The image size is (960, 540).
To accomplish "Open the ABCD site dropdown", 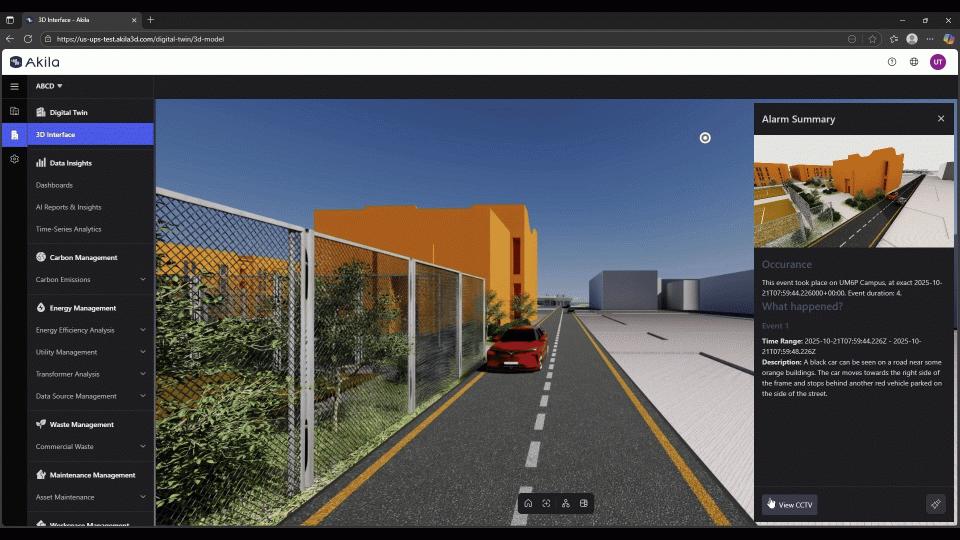I will (x=49, y=87).
